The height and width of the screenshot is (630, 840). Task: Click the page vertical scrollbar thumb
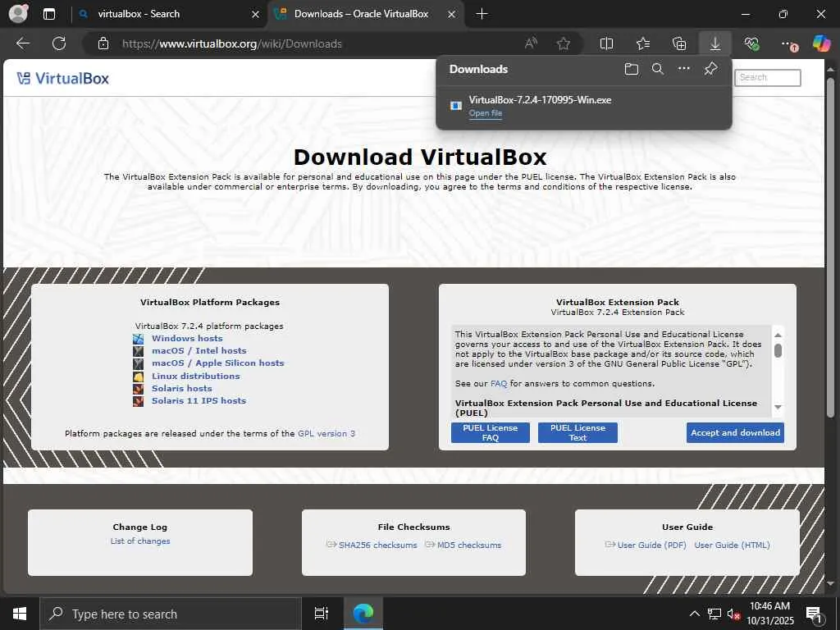[x=830, y=248]
